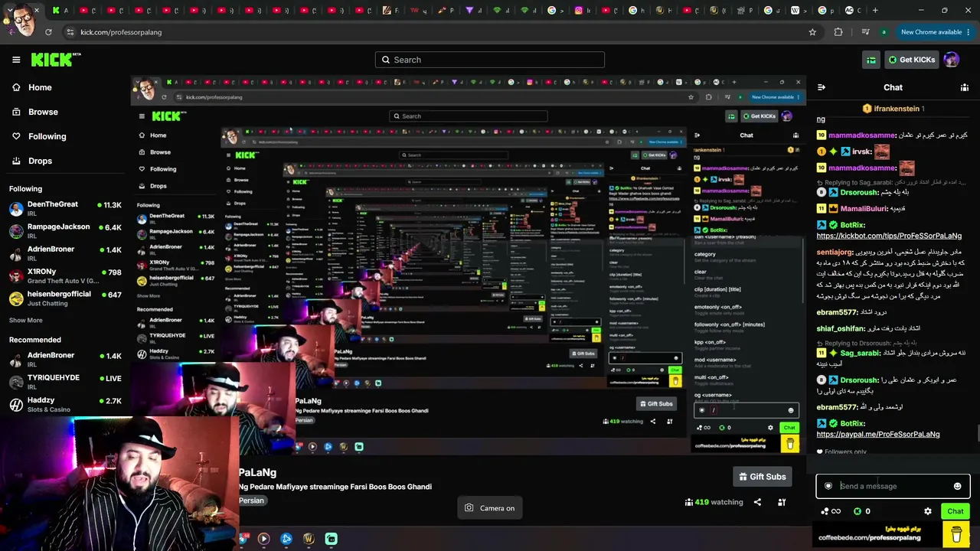Click the green Chrome profile 'a' icon

pos(884,32)
